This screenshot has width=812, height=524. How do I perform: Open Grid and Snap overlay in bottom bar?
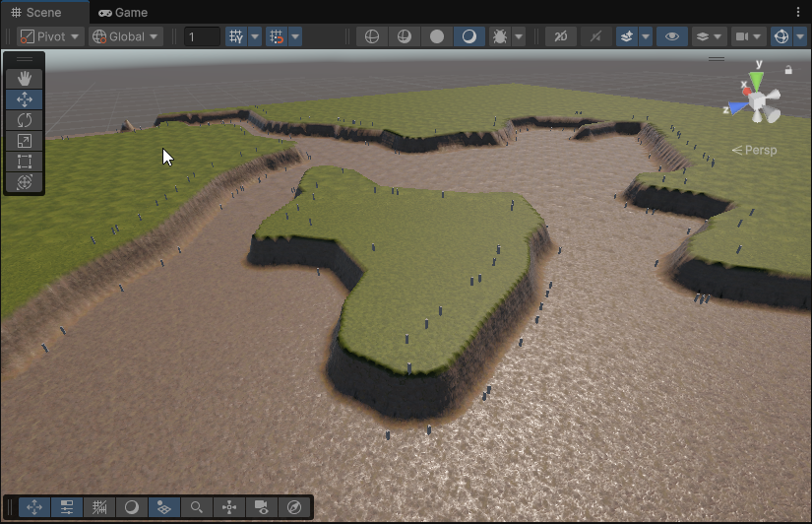pos(98,507)
